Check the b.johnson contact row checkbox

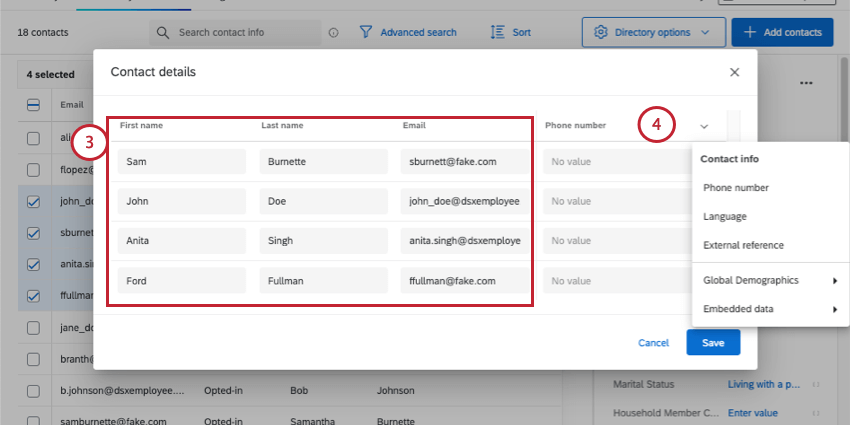point(33,391)
